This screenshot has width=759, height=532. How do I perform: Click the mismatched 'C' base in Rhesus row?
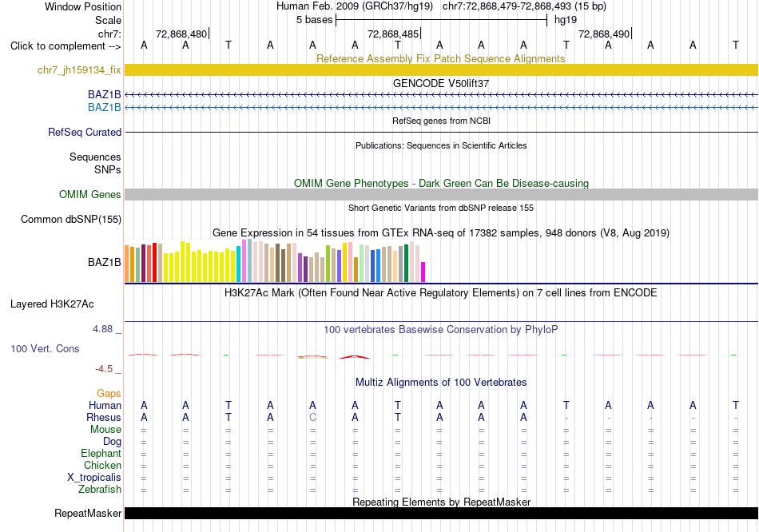click(x=312, y=417)
